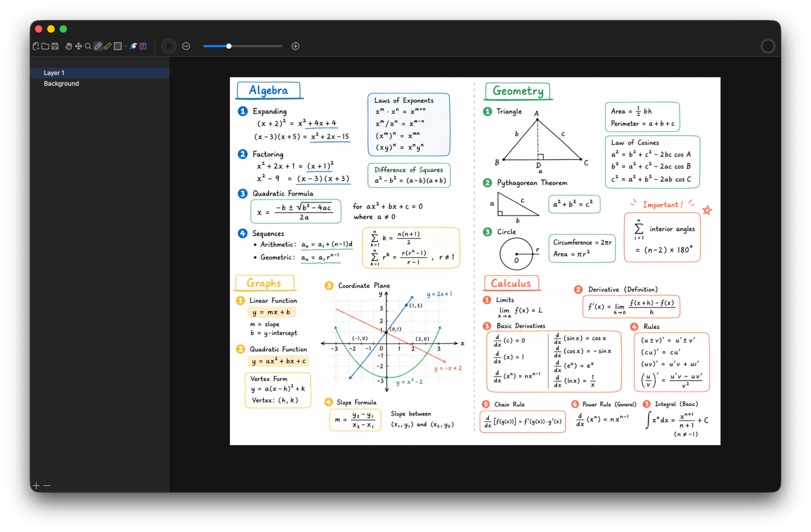Click the 'Chain Rule' label

pyautogui.click(x=510, y=405)
